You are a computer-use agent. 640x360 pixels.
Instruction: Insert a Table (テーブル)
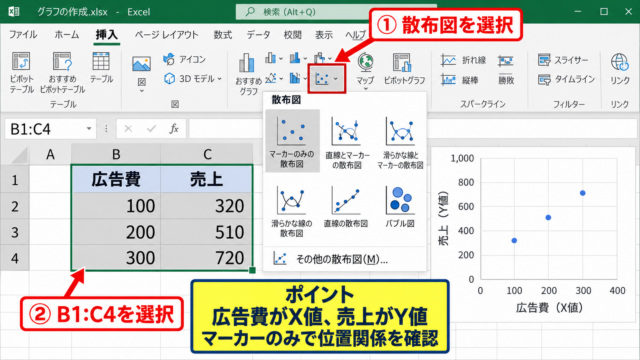(x=101, y=68)
